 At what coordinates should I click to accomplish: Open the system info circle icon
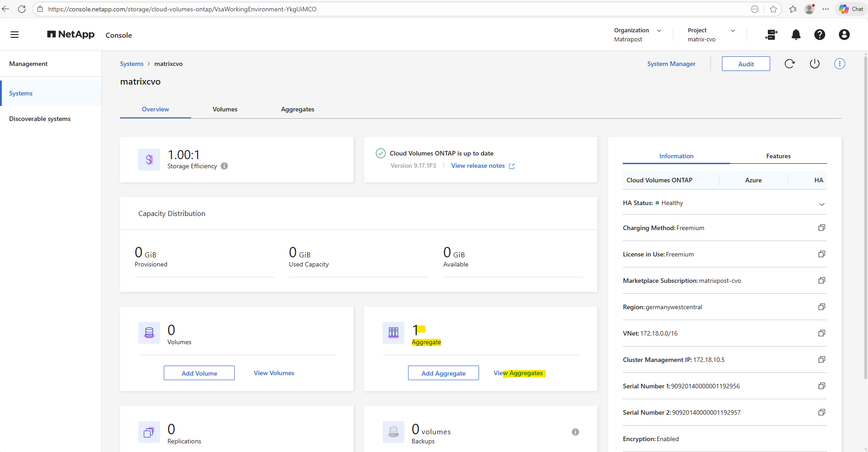click(x=839, y=64)
